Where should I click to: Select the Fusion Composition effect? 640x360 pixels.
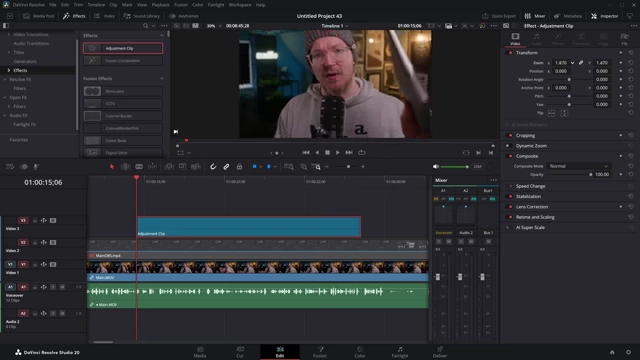click(x=123, y=60)
